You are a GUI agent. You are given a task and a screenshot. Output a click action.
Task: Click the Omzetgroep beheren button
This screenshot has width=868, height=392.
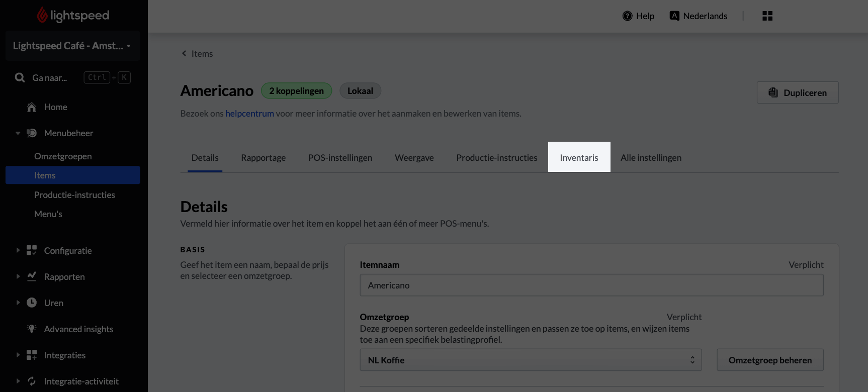770,360
